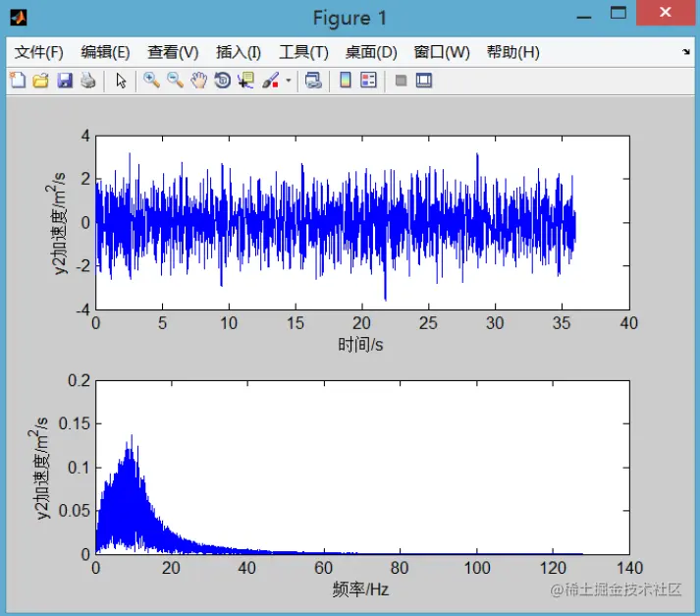Image resolution: width=700 pixels, height=616 pixels.
Task: Print the figure using the printer icon
Action: (x=88, y=81)
